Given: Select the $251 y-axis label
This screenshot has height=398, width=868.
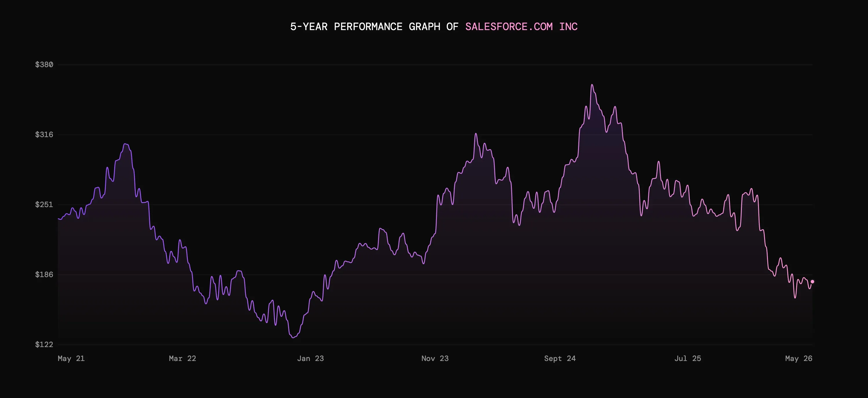Looking at the screenshot, I should [44, 204].
